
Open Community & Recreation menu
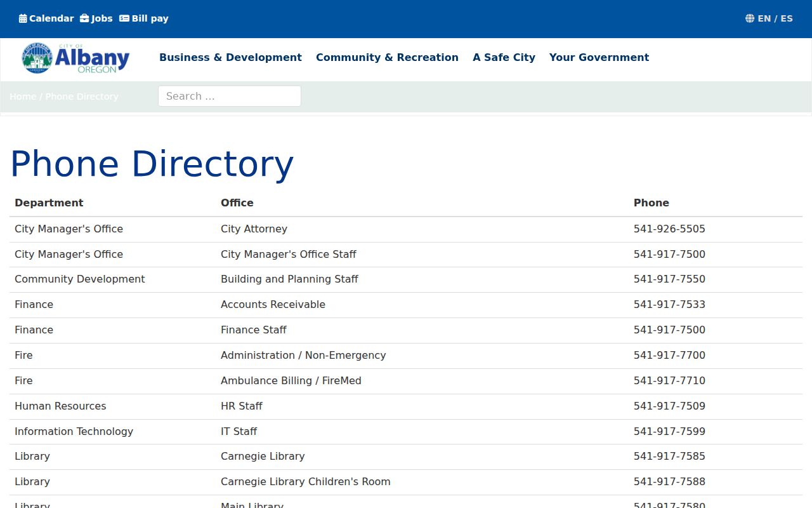point(387,57)
